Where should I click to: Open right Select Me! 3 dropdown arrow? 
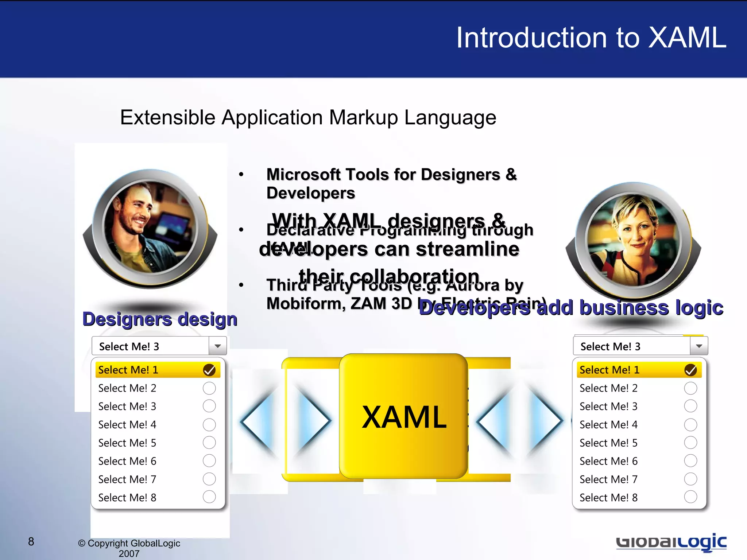(699, 346)
